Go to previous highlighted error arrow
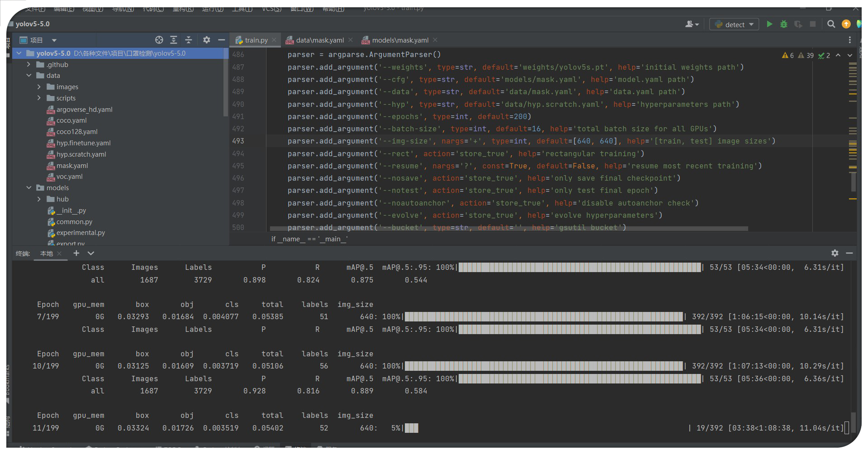Viewport: 868px width, 455px height. pyautogui.click(x=838, y=55)
